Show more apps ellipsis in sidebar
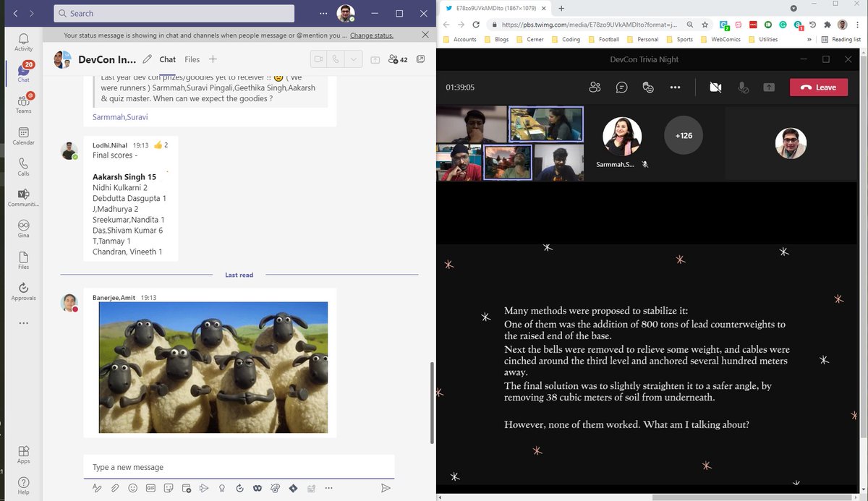 coord(23,323)
